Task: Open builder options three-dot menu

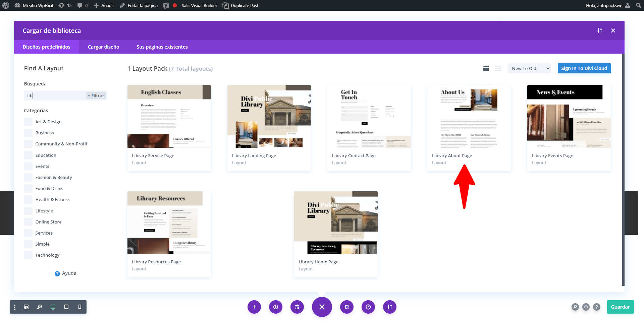Action: [x=15, y=307]
